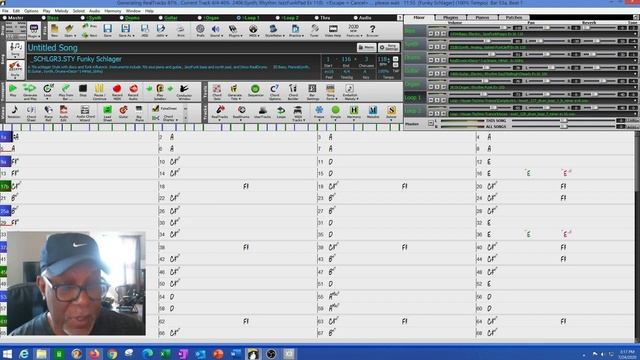Viewport: 640px width, 360px height.
Task: Click the Print icon
Action: coord(181,31)
